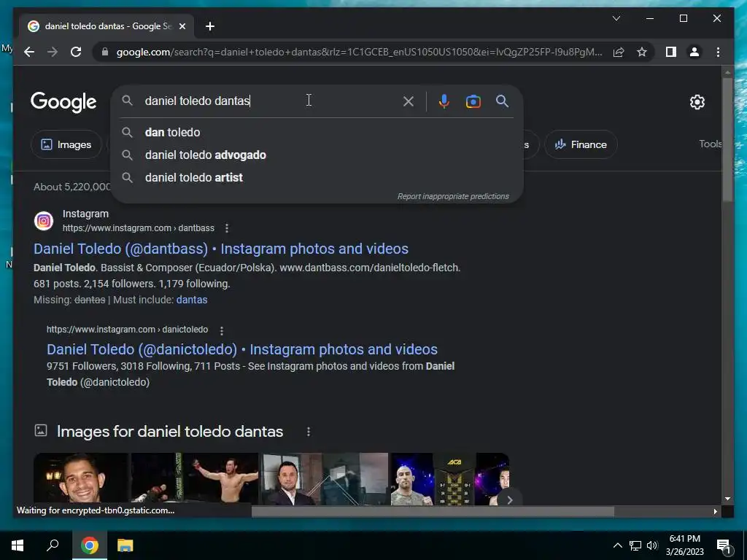Viewport: 747px width, 560px height.
Task: Click the Instagram favicon of first result
Action: pyautogui.click(x=44, y=221)
